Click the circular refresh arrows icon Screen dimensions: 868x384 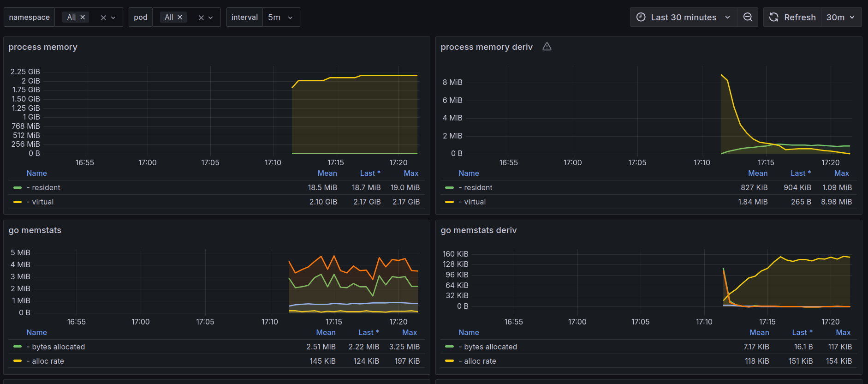click(x=774, y=17)
